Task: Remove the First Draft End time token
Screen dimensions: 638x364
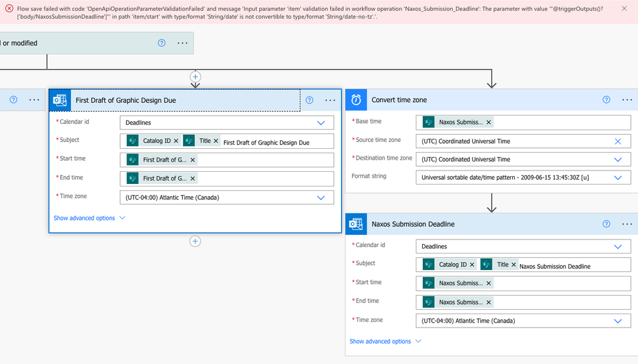Action: pyautogui.click(x=193, y=179)
